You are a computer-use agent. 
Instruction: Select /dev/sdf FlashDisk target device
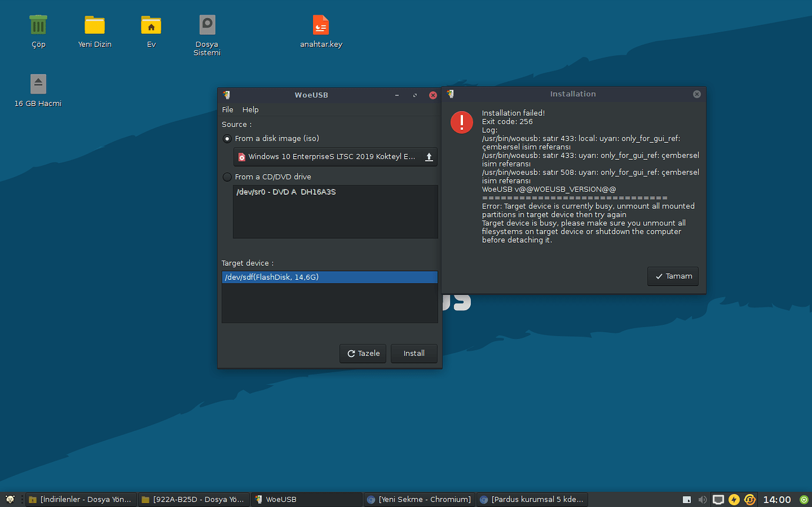[330, 277]
